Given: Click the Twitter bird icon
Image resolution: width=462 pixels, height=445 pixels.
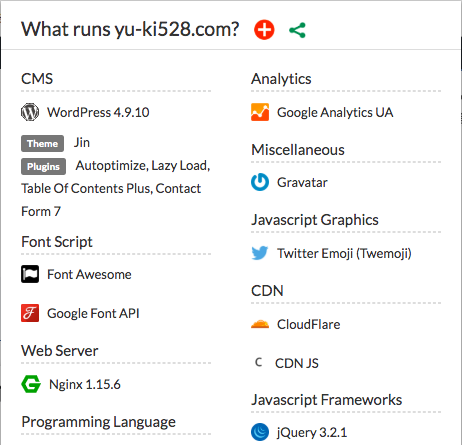Looking at the screenshot, I should click(260, 253).
